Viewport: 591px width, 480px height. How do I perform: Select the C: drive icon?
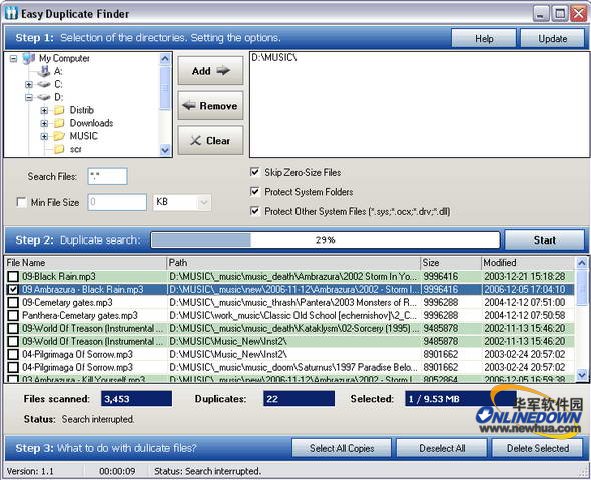[44, 84]
